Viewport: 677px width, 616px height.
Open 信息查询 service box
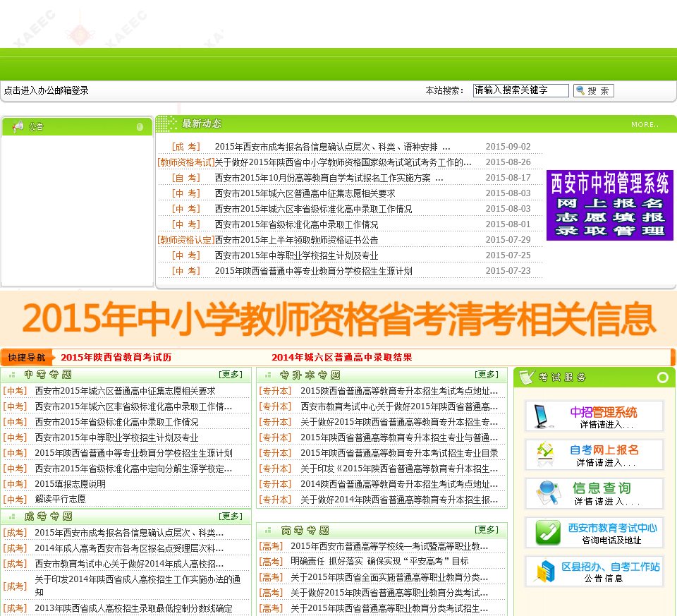[594, 493]
